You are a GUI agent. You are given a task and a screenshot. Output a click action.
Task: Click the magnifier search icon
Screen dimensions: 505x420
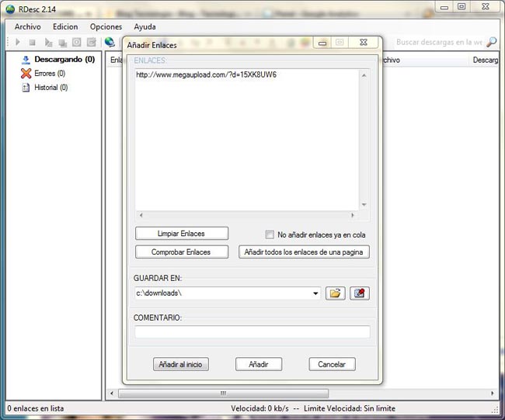click(491, 42)
